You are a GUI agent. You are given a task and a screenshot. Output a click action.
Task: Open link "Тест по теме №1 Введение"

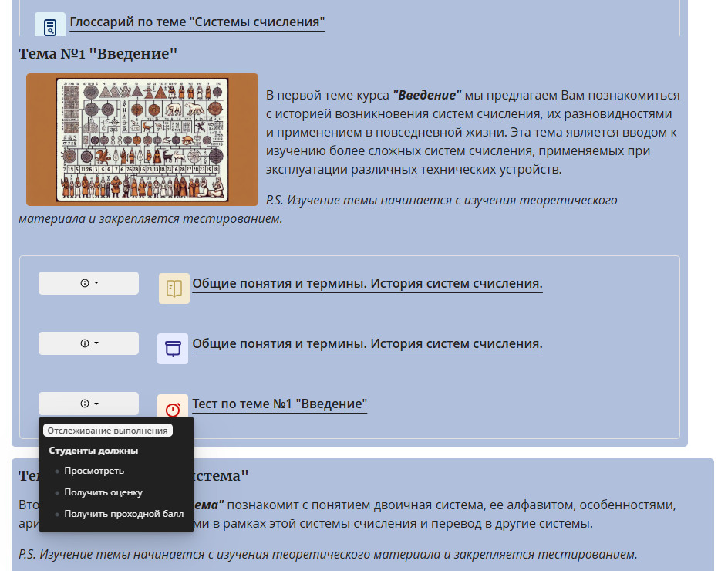click(x=279, y=404)
